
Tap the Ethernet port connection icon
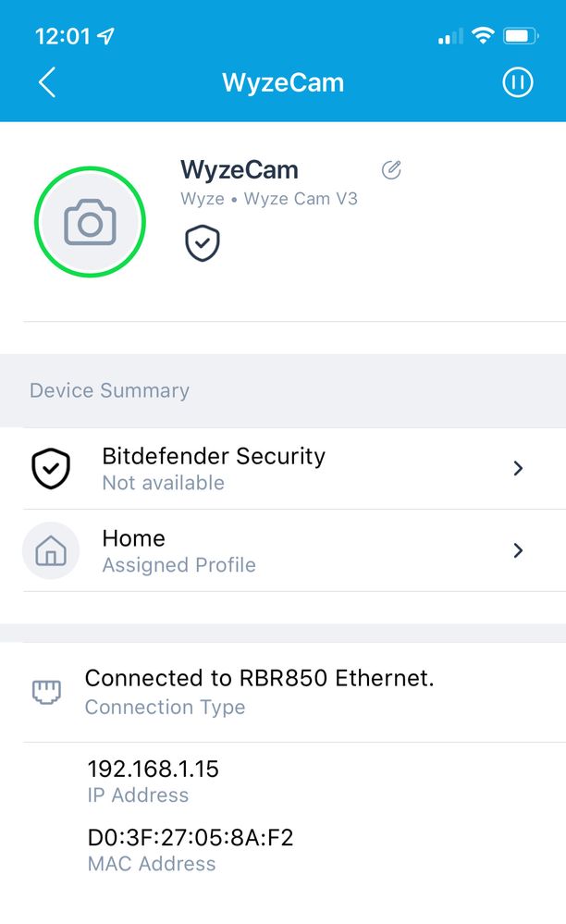pos(45,692)
